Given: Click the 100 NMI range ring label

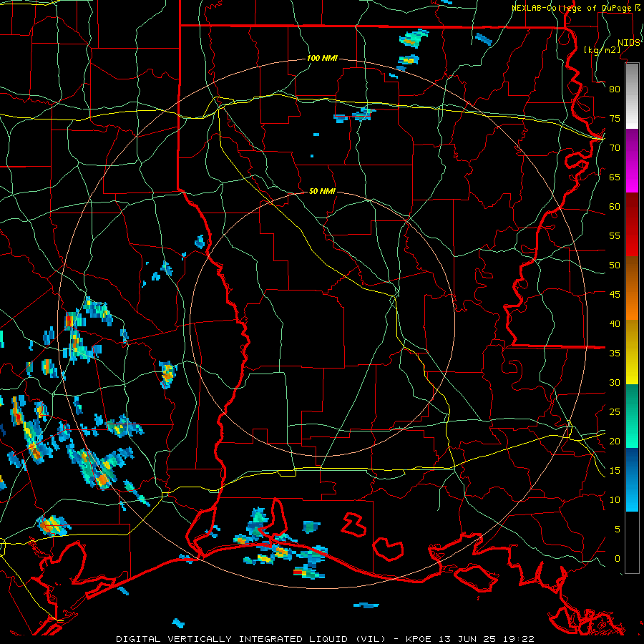Looking at the screenshot, I should click(x=322, y=58).
